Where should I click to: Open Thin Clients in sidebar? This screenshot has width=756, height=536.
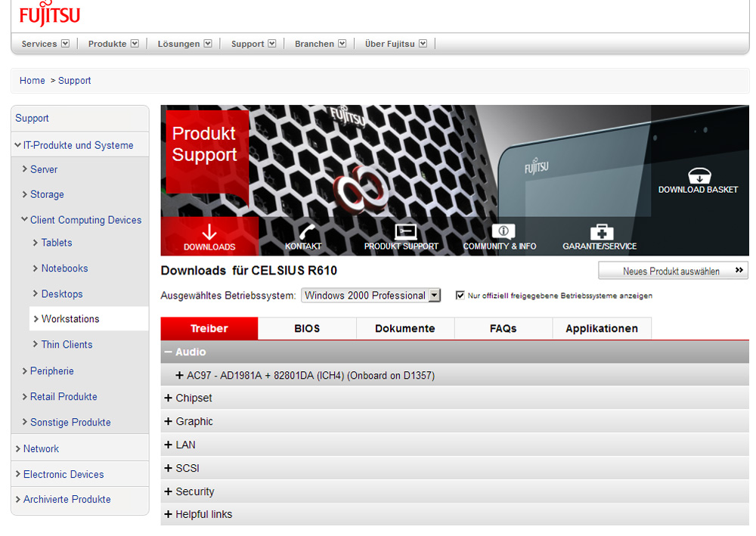point(67,344)
